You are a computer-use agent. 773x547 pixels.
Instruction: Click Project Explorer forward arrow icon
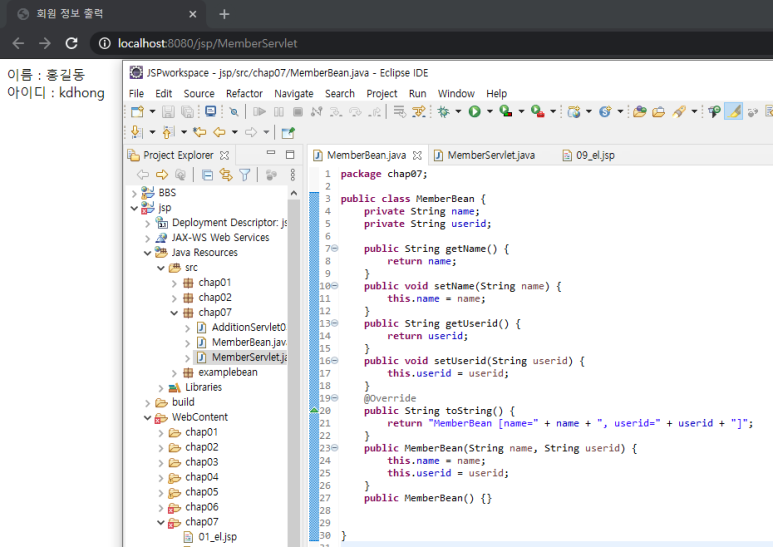[x=162, y=175]
